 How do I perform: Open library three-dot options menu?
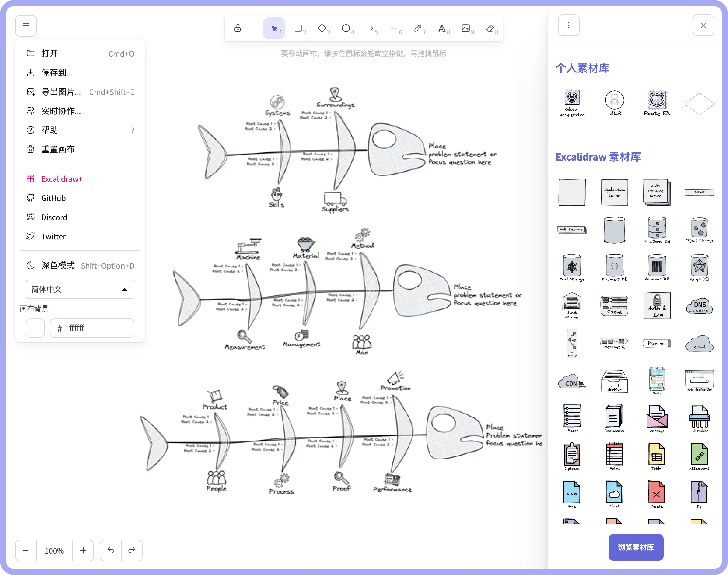[x=568, y=25]
